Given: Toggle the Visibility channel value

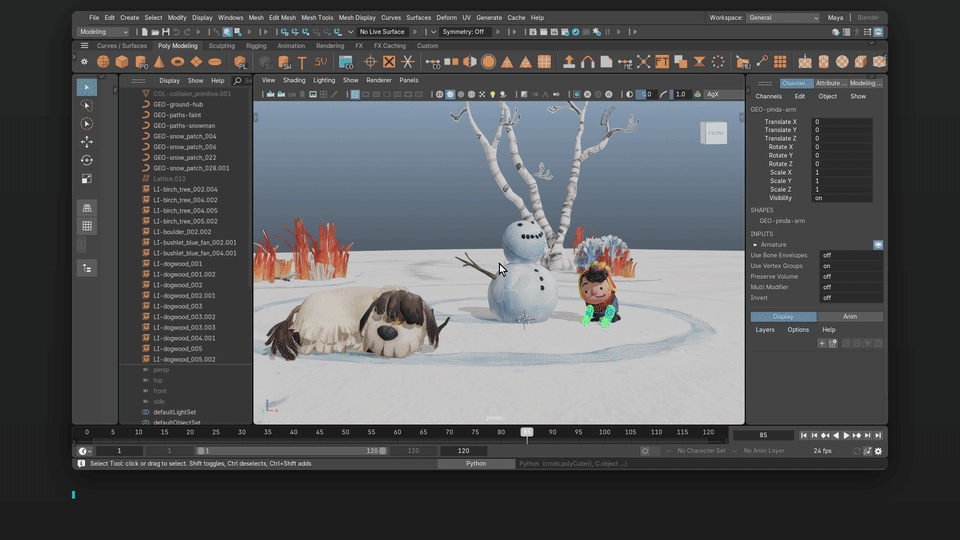Looking at the screenshot, I should (842, 198).
